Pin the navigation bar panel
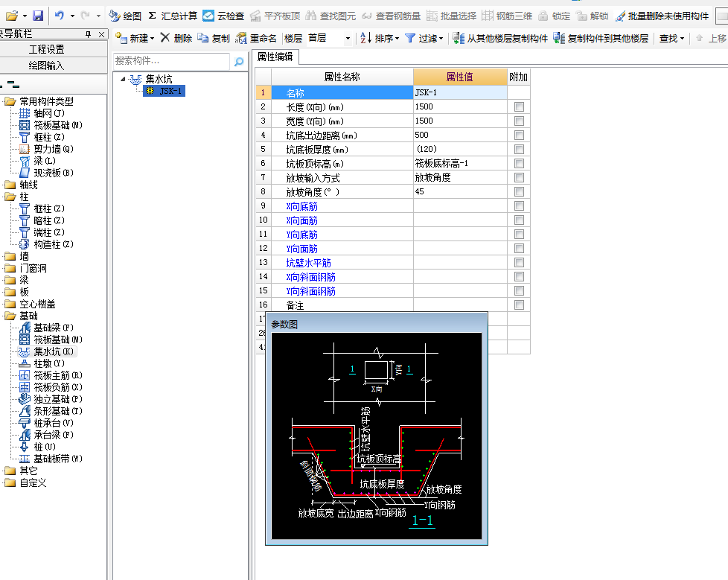 (89, 34)
